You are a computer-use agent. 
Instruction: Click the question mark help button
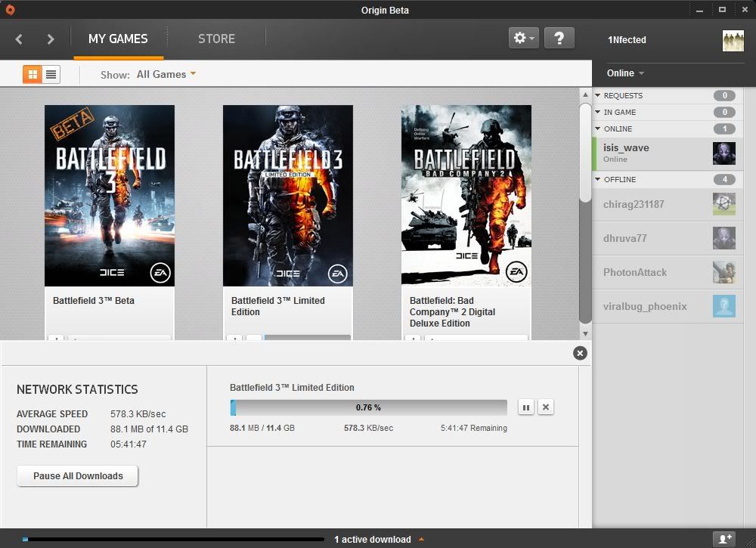click(559, 38)
